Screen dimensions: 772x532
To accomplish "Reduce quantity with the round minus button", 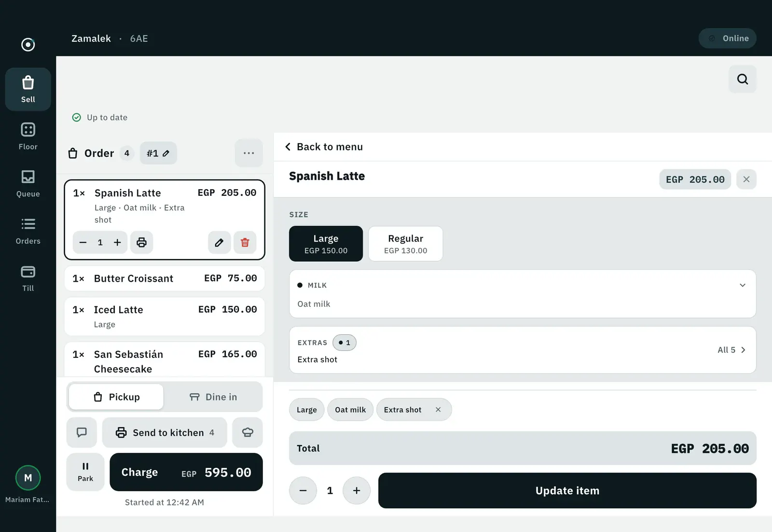I will pyautogui.click(x=303, y=491).
